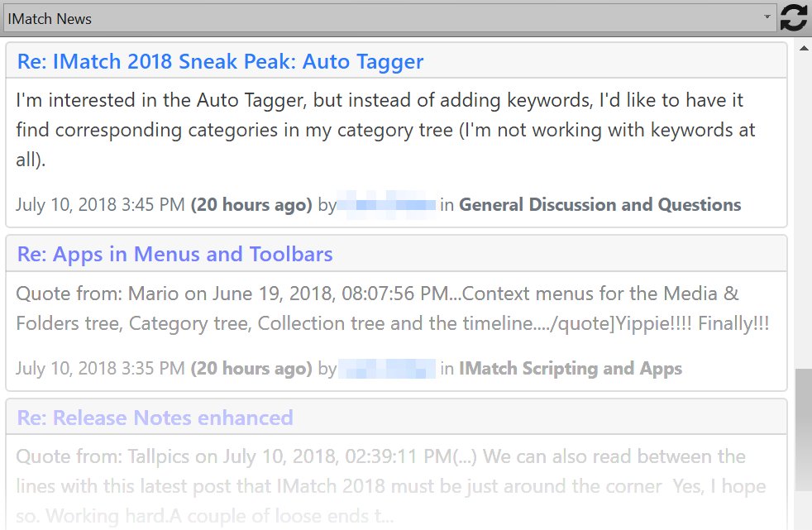Open 'Re: Release Notes enhanced' post
Image resolution: width=812 pixels, height=530 pixels.
155,418
